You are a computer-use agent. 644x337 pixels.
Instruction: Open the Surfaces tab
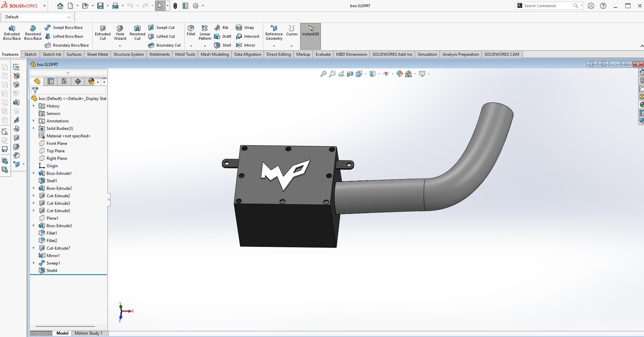click(x=74, y=54)
